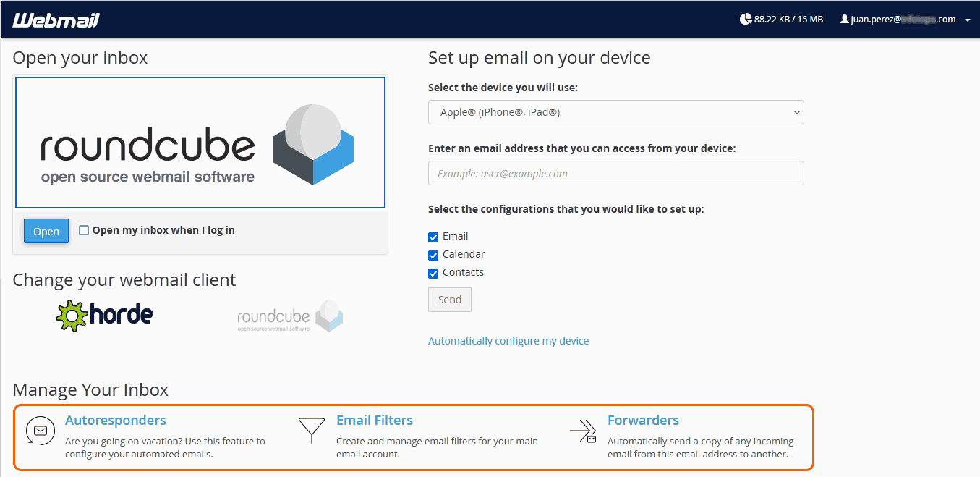
Task: Expand the device selection dropdown
Action: 615,112
